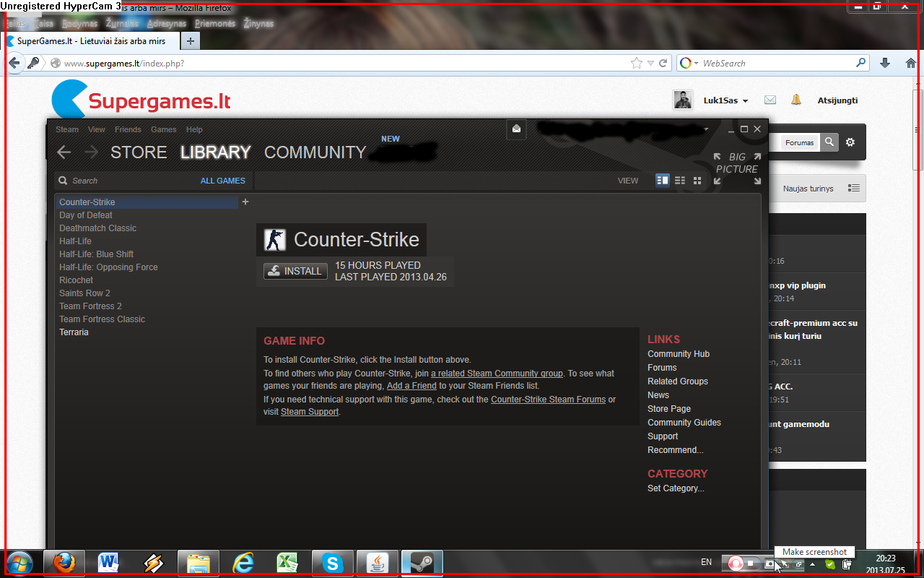The image size is (924, 578).
Task: Open the Games menu in Steam
Action: (x=164, y=129)
